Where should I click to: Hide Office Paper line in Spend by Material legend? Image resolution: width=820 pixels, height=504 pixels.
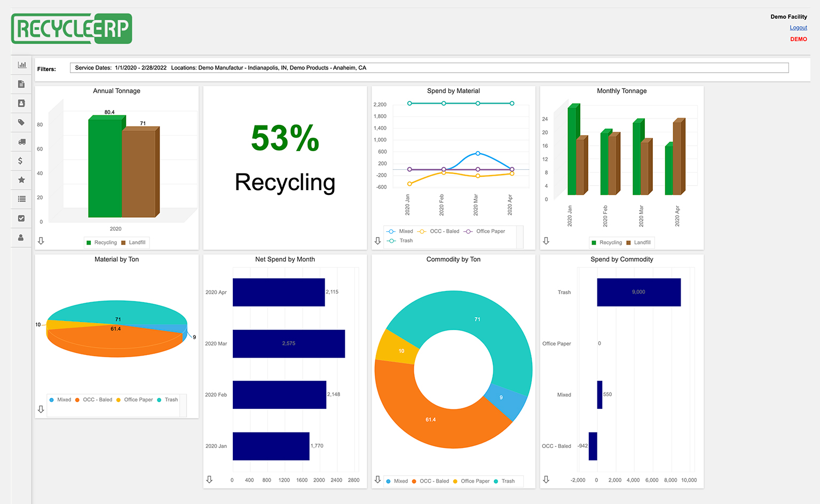[485, 231]
